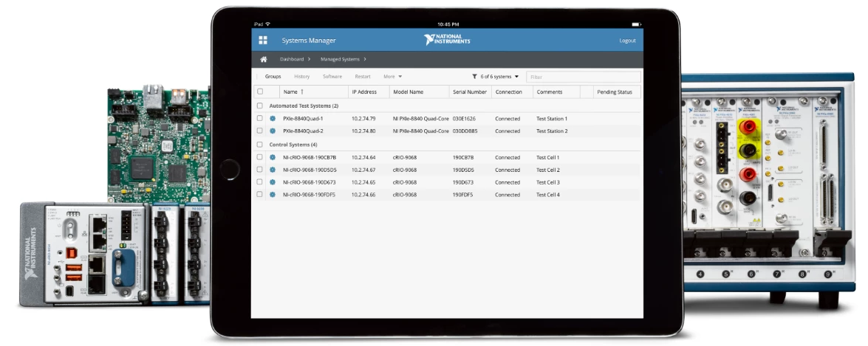The width and height of the screenshot is (868, 346).
Task: Select the NI-cRIO-9068-190CB7B system name
Action: pos(310,158)
